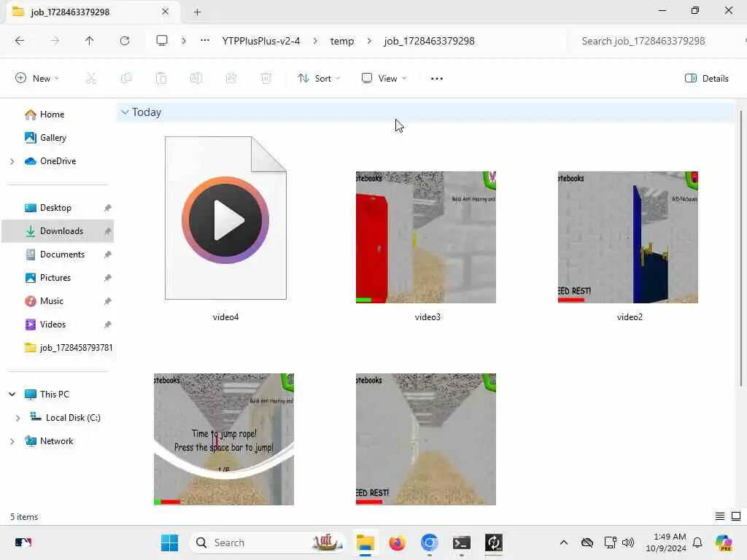Open the Chromium browser taskbar icon
The image size is (747, 560).
pos(429,542)
